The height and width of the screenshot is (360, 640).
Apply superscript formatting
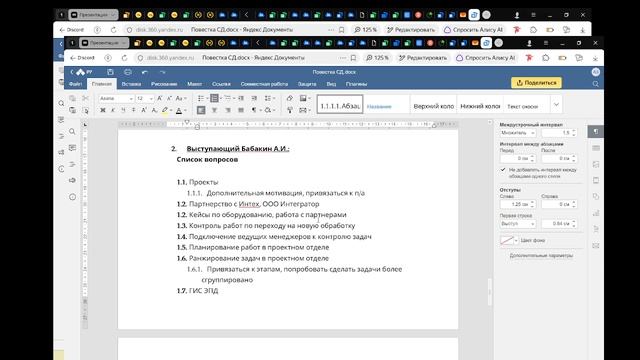144,110
